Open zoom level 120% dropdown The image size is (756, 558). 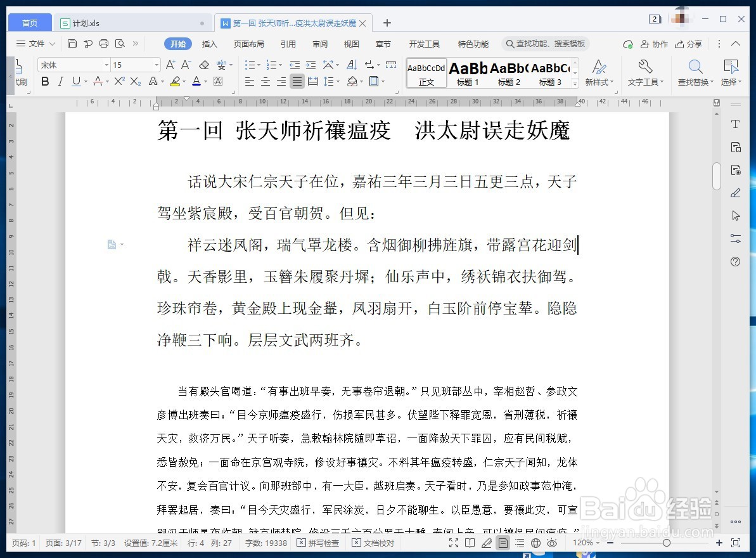586,543
